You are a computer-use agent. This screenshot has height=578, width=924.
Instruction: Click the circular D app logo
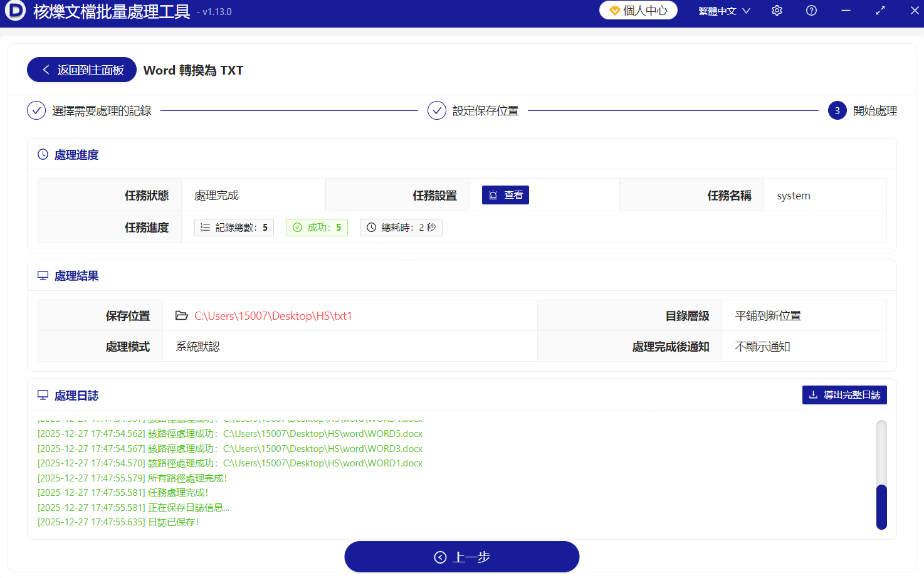pos(15,11)
